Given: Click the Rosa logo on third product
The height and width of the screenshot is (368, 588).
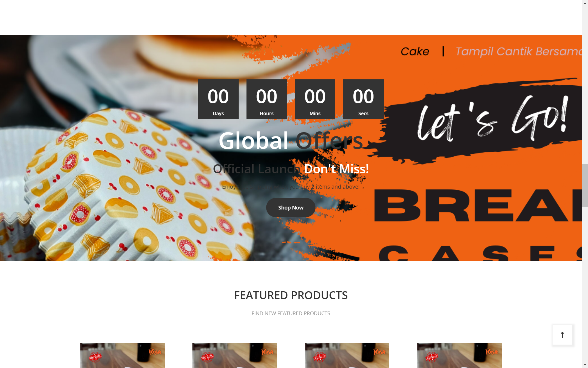Looking at the screenshot, I should [x=379, y=352].
